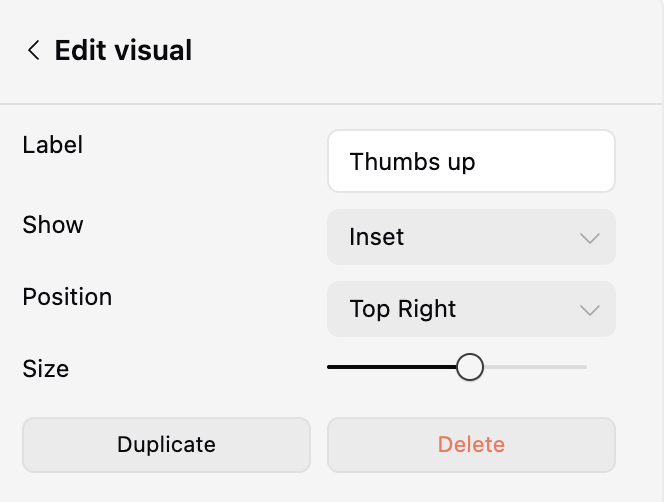Go back from the Edit visual panel
The height and width of the screenshot is (502, 668).
[34, 50]
